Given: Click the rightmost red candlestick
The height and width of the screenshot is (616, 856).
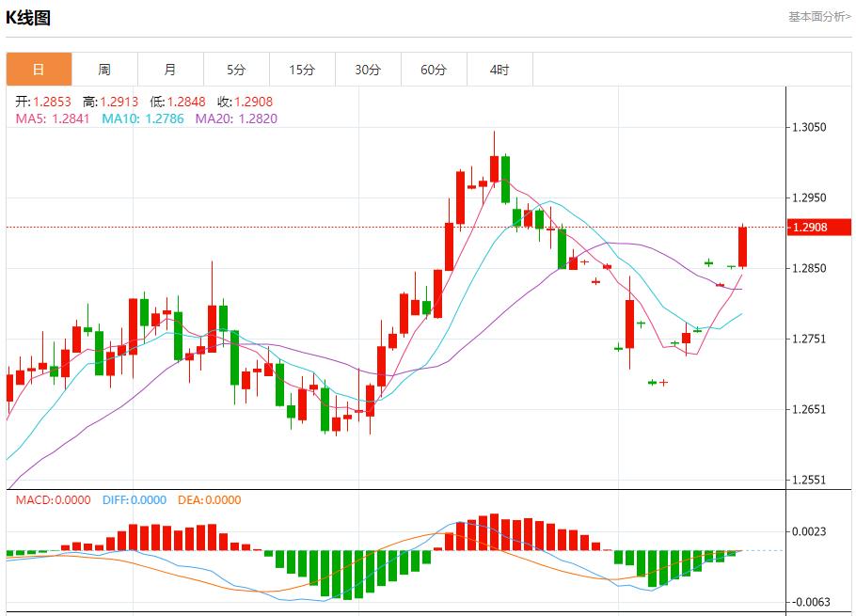Looking at the screenshot, I should [x=742, y=247].
